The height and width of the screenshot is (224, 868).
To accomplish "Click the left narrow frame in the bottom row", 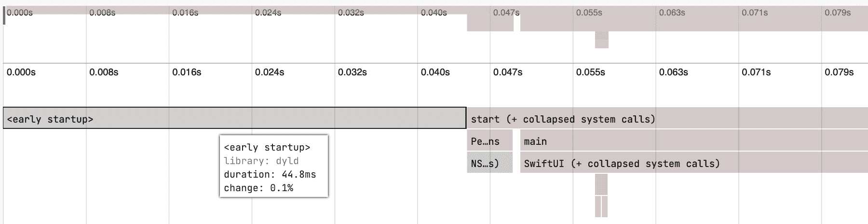I will point(598,207).
